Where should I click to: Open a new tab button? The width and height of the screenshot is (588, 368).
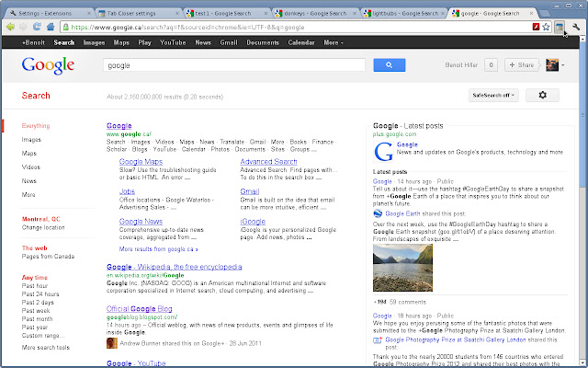tap(545, 14)
